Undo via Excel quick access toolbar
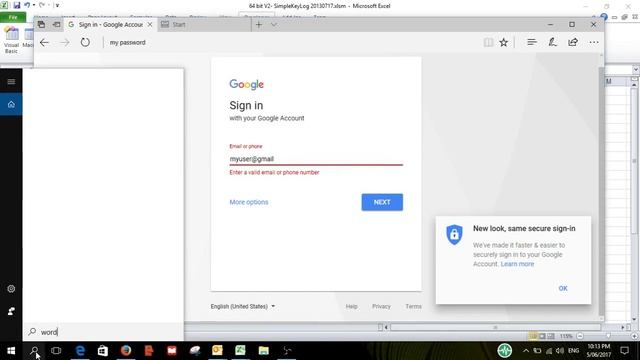 click(27, 5)
